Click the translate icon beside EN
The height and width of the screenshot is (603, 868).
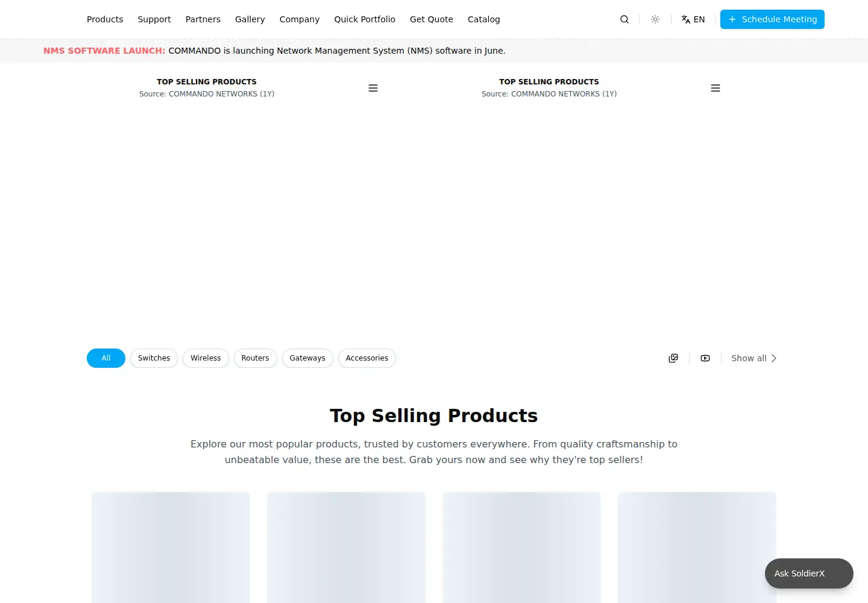click(x=686, y=19)
